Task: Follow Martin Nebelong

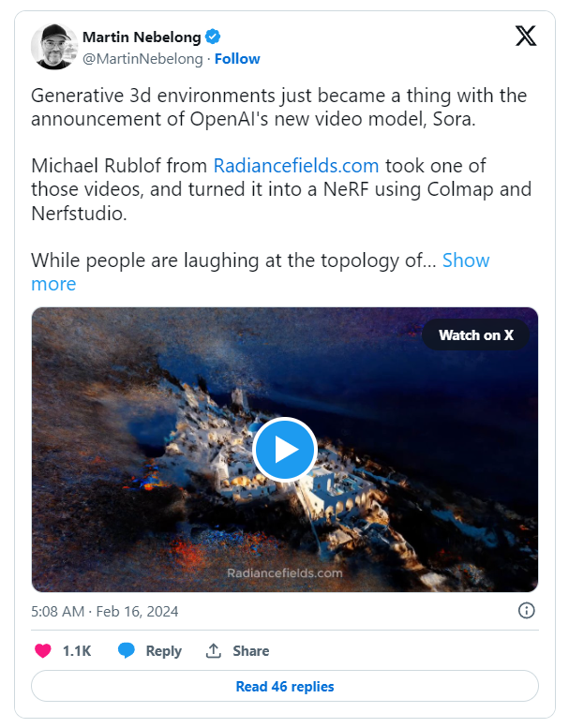Action: (x=237, y=58)
